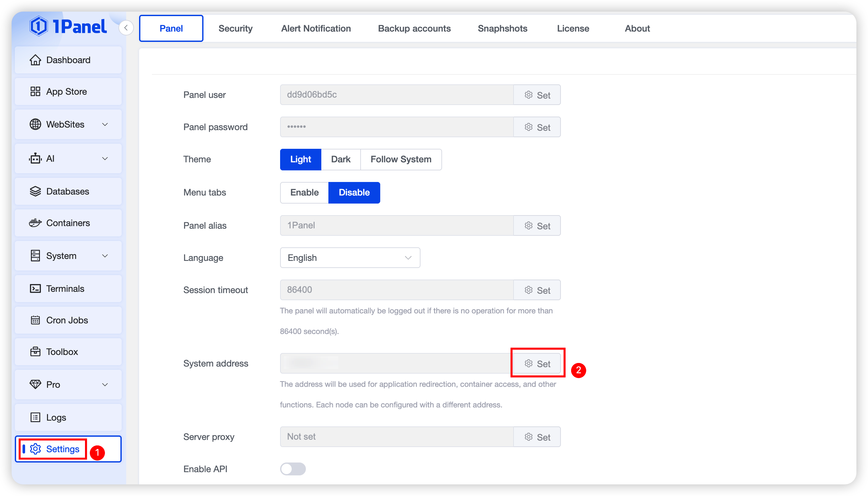Click the Databases stack icon
Image resolution: width=868 pixels, height=496 pixels.
click(x=35, y=191)
